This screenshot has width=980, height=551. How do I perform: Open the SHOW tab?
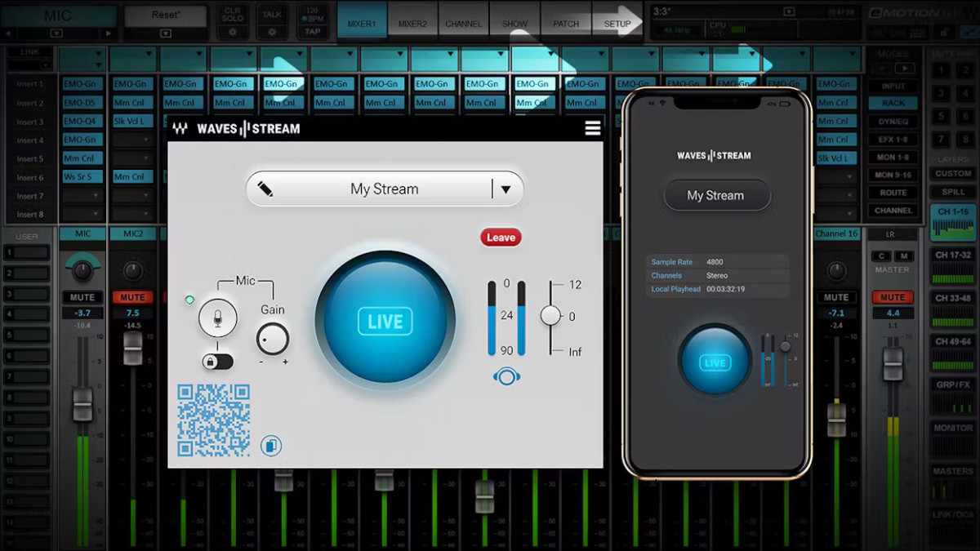click(514, 24)
